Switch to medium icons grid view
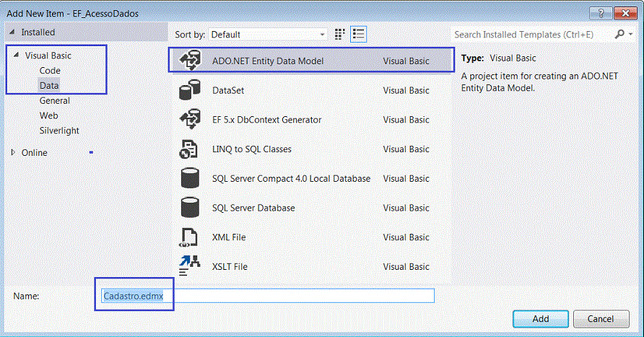644x337 pixels. [339, 35]
